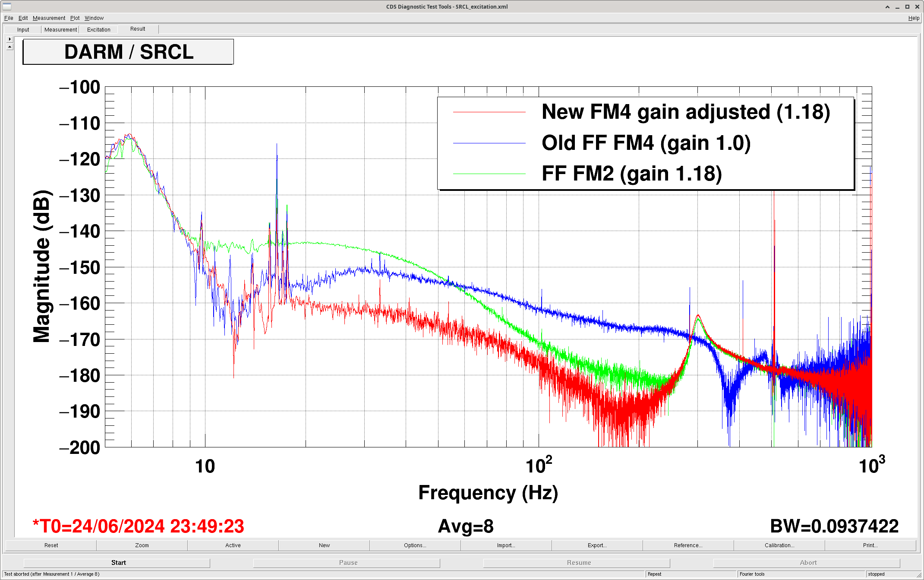Click the right-arrow panel expander
Viewport: 924px width, 580px height.
click(10, 39)
